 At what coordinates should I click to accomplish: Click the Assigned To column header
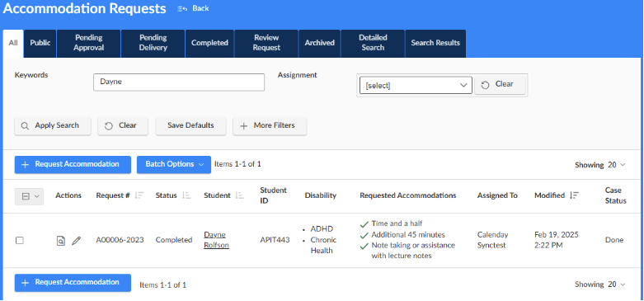click(497, 195)
